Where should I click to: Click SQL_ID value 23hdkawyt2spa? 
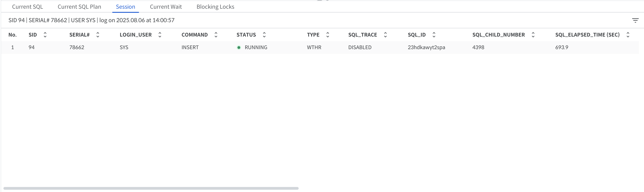(x=426, y=47)
